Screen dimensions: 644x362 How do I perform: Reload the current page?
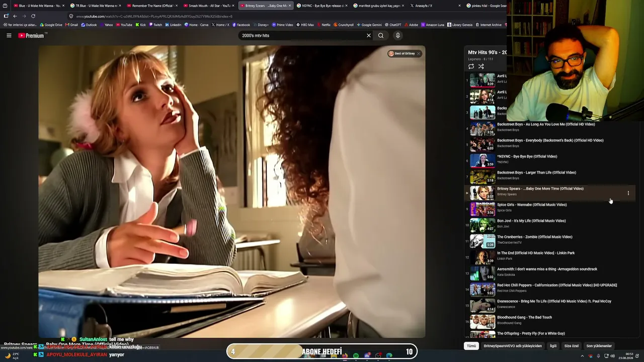[x=33, y=16]
